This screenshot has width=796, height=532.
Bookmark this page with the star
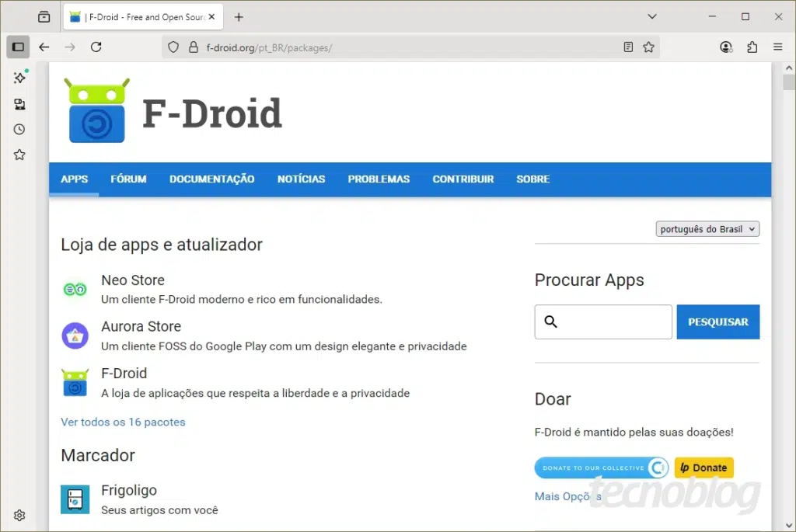pyautogui.click(x=648, y=47)
